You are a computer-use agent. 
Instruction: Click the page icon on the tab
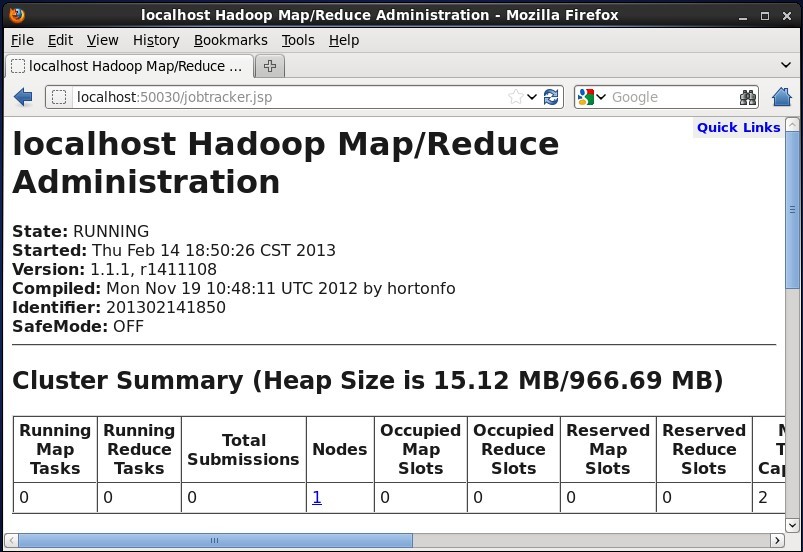[18, 66]
